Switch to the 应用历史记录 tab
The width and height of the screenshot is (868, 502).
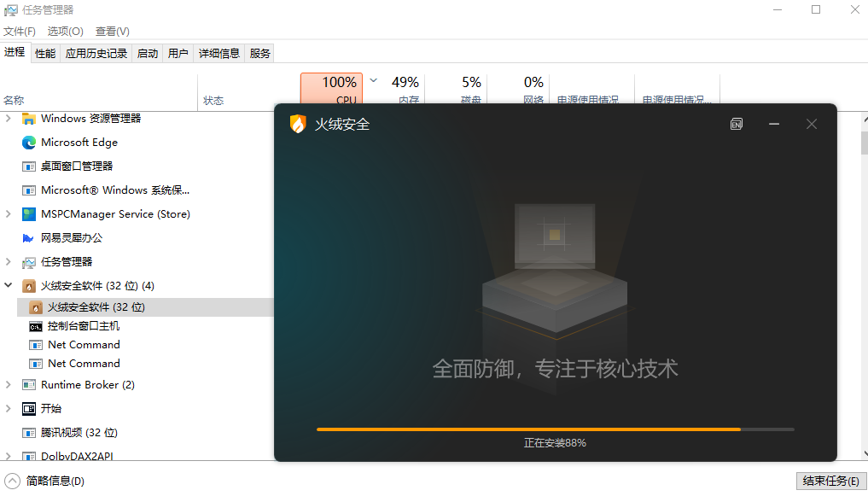click(96, 53)
